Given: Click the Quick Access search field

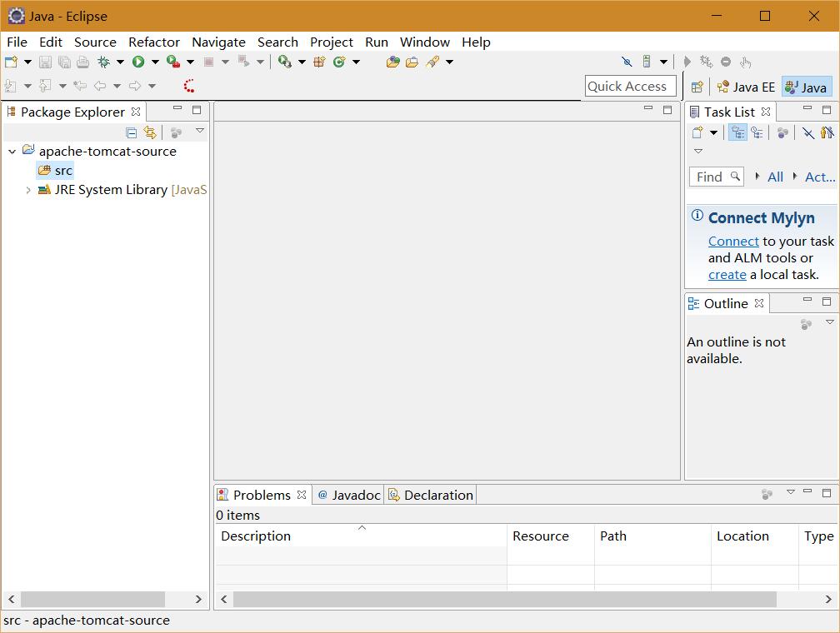Looking at the screenshot, I should [x=630, y=86].
